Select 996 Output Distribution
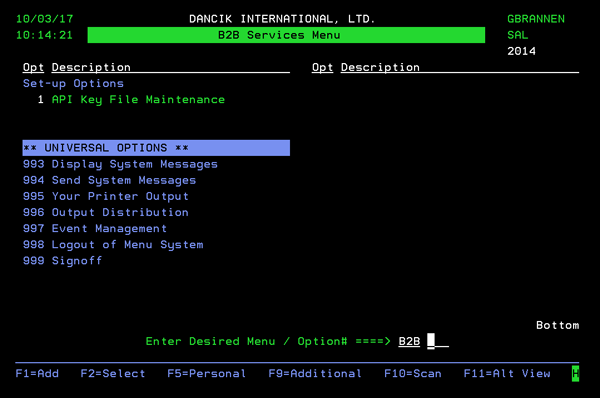 [106, 213]
